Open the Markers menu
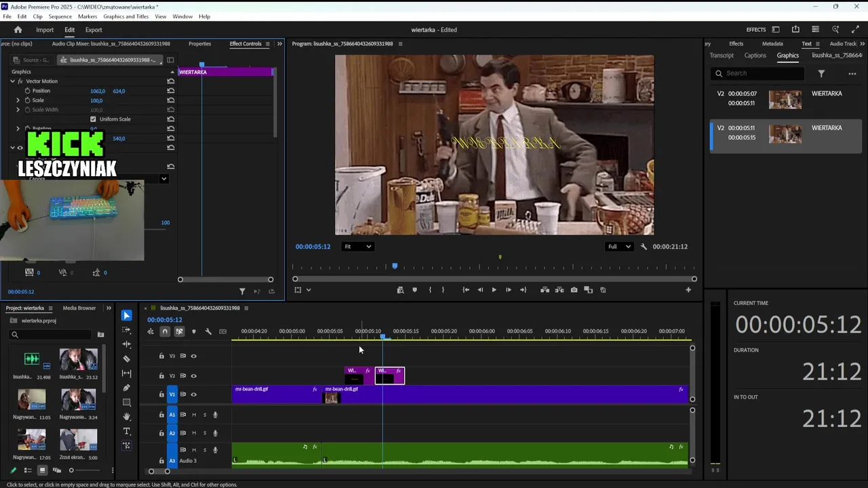Image resolution: width=868 pixels, height=488 pixels. (87, 16)
